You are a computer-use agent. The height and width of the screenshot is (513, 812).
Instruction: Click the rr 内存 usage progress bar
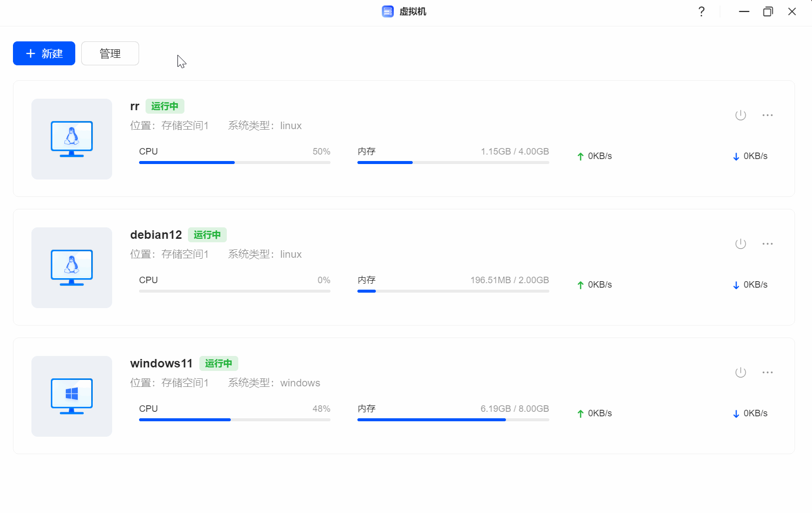pyautogui.click(x=453, y=163)
